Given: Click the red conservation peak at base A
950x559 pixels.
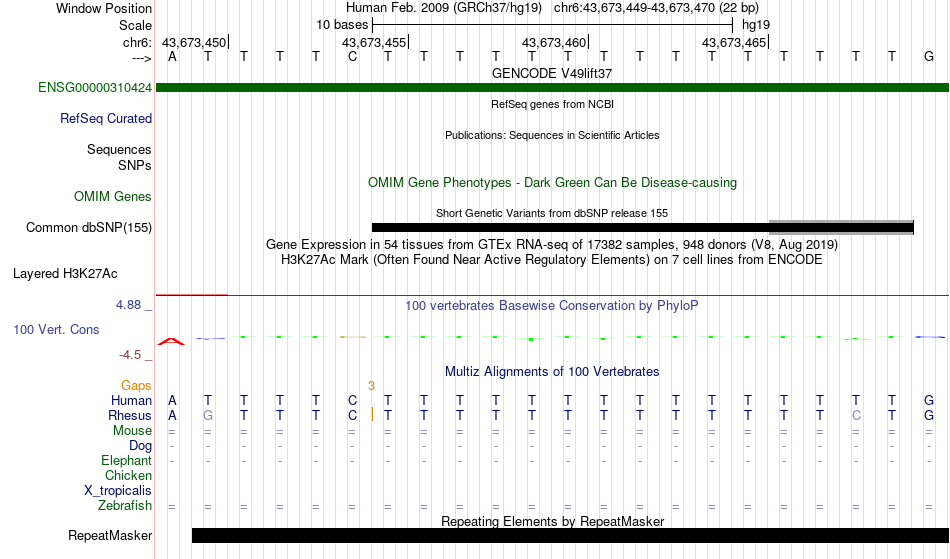Looking at the screenshot, I should [171, 342].
